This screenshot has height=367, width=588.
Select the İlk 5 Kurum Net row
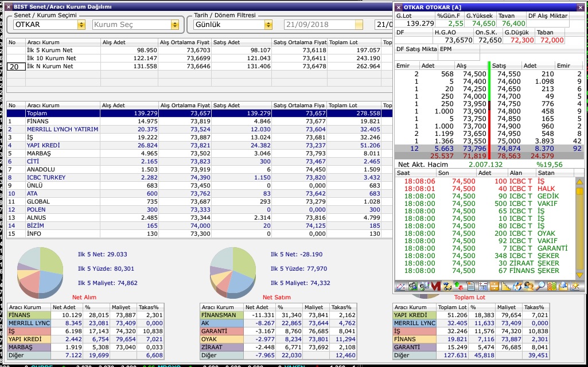[x=200, y=50]
